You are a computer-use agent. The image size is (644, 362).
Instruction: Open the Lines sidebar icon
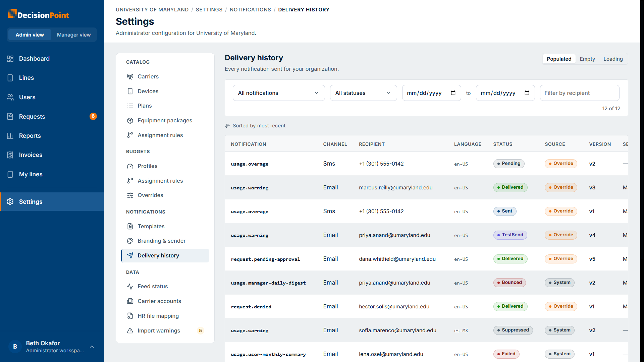(10, 78)
